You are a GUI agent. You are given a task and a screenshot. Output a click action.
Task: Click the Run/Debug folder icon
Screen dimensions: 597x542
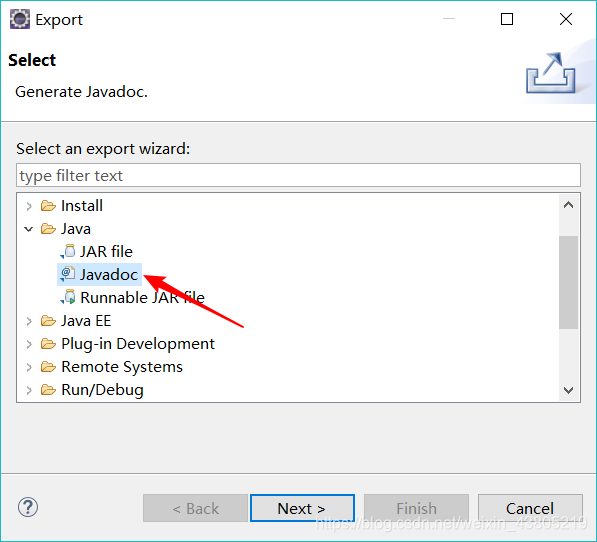(x=48, y=390)
